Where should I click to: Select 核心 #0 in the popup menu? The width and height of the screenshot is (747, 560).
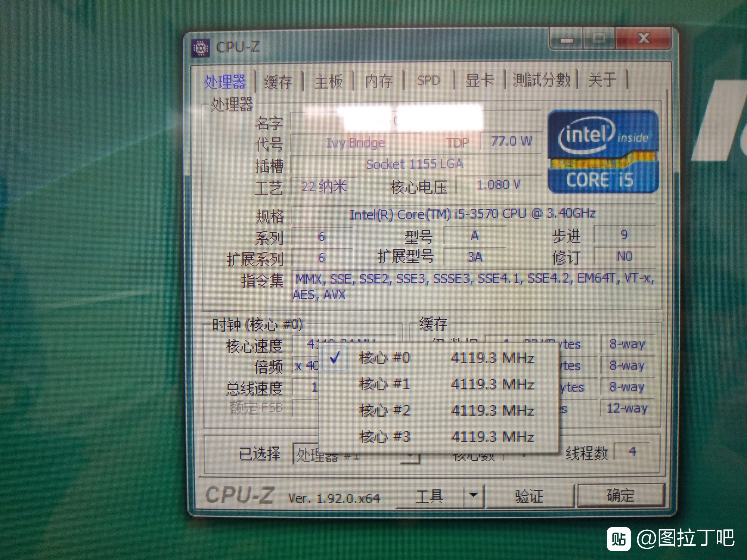(439, 358)
